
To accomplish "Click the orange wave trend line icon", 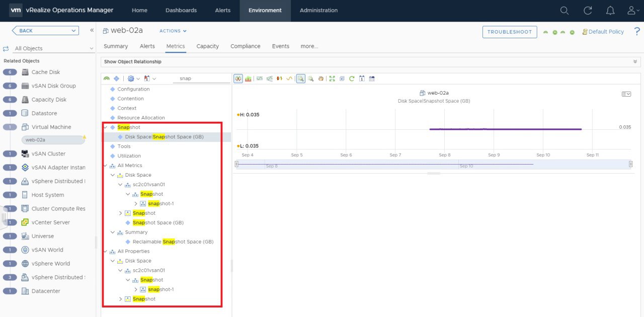I will 289,78.
